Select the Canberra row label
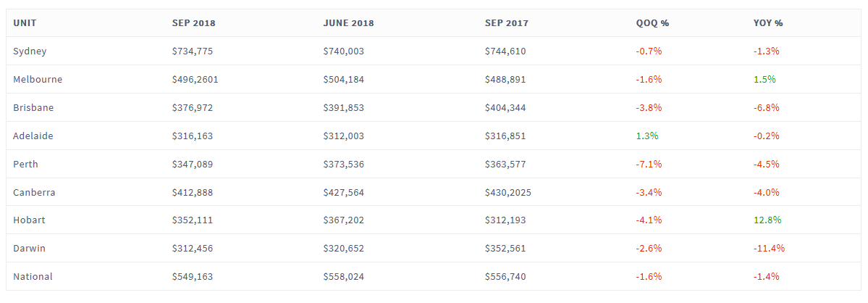The image size is (868, 303). point(34,193)
